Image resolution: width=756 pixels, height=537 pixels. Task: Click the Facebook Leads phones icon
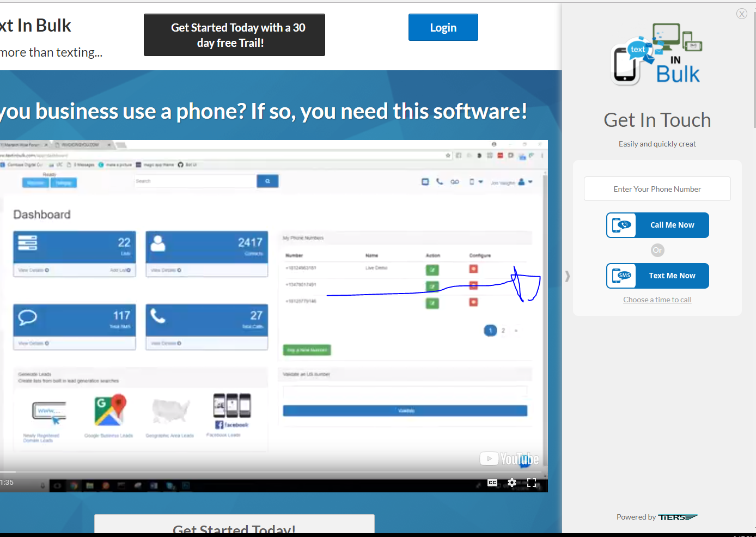pyautogui.click(x=232, y=411)
